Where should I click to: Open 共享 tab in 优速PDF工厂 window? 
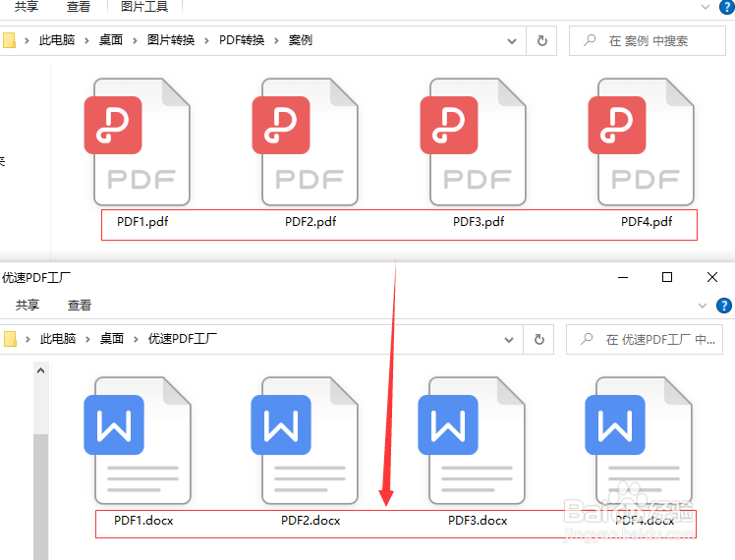point(28,306)
